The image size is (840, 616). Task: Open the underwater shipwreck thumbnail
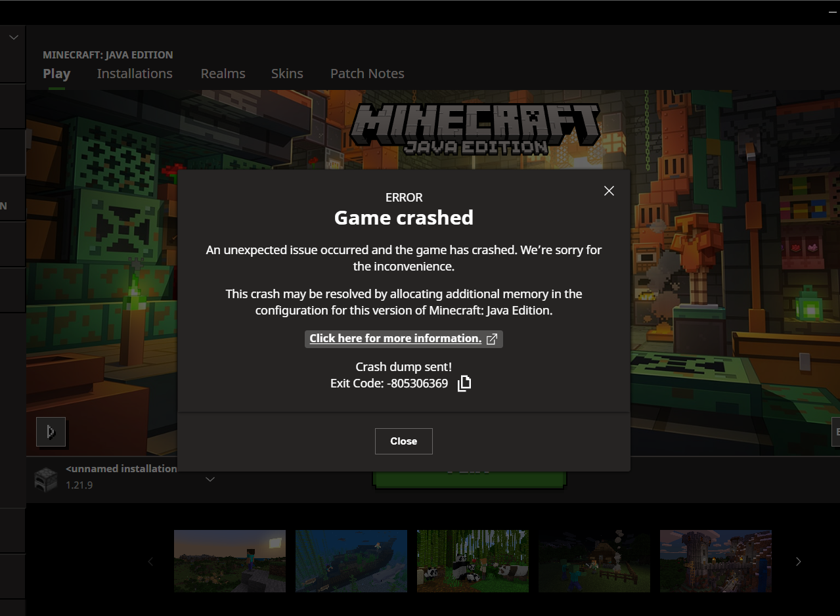(351, 561)
